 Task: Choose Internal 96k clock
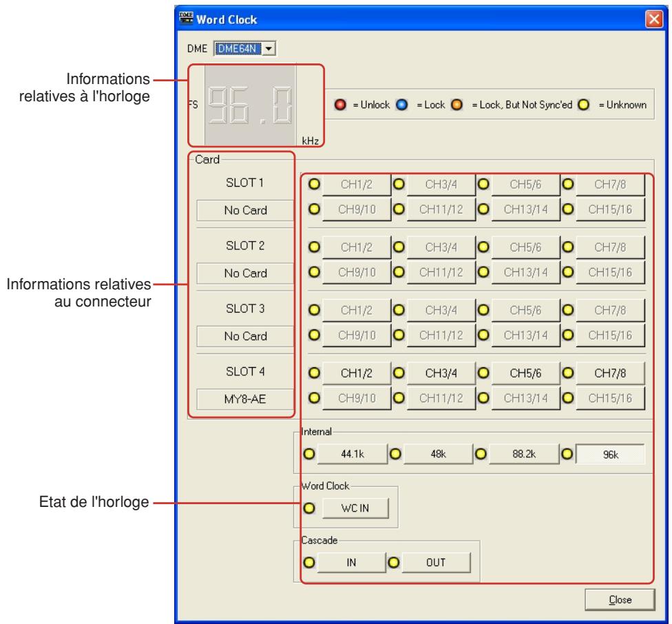610,455
